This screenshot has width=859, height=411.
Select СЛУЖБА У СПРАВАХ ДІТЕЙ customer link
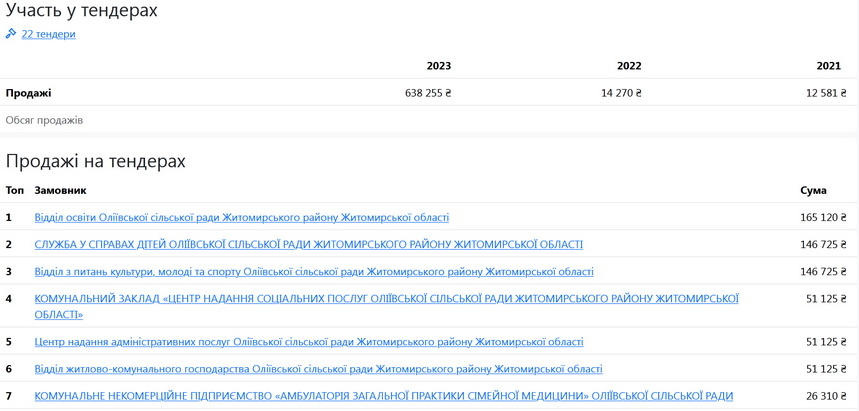tap(308, 244)
